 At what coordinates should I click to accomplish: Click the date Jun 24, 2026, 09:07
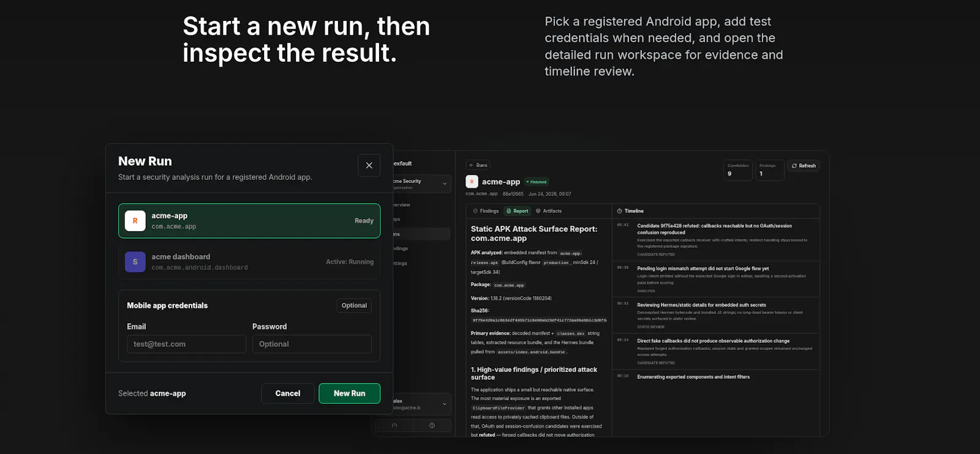point(550,194)
